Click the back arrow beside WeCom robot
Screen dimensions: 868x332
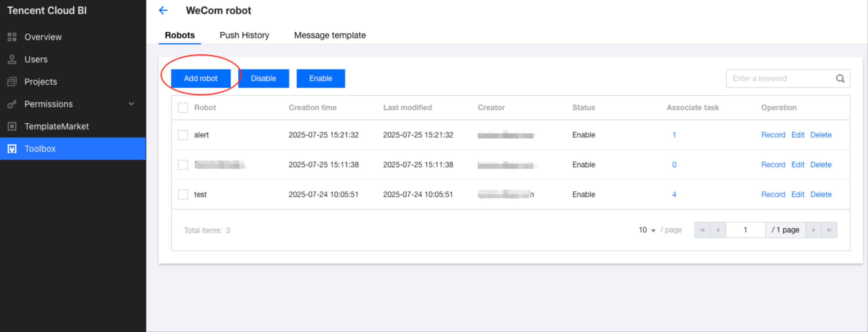(163, 10)
